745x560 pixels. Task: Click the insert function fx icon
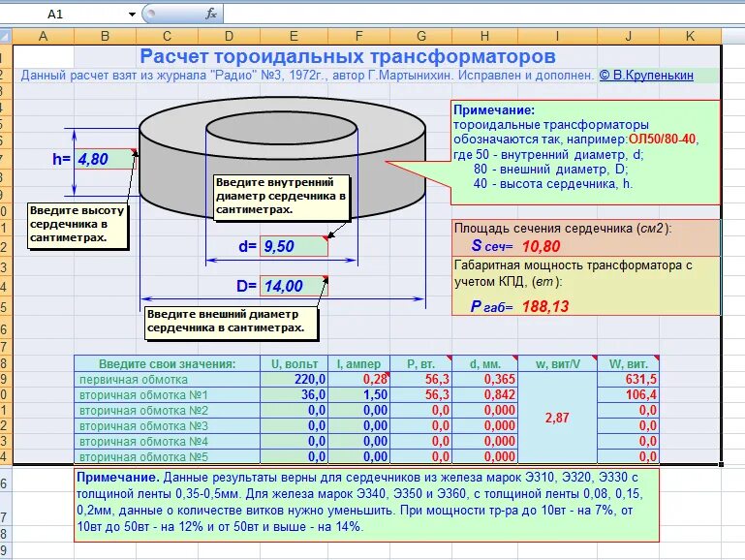pyautogui.click(x=211, y=15)
